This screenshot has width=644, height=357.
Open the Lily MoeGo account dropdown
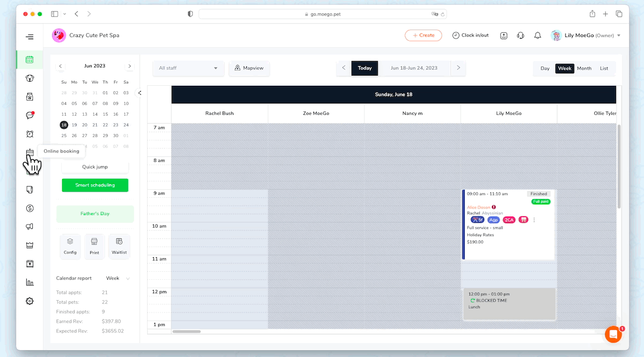[586, 35]
